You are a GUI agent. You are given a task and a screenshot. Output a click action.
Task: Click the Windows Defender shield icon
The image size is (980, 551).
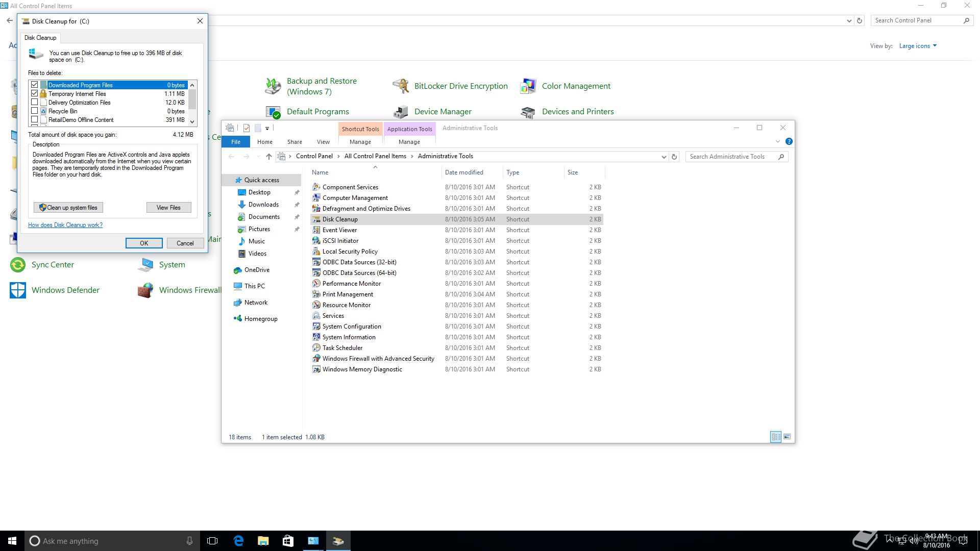click(x=18, y=290)
